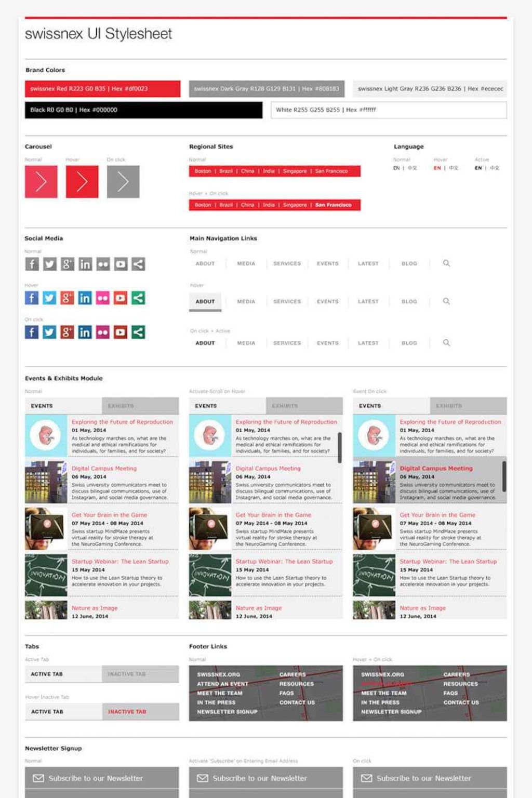Select the LinkedIn icon
Image resolution: width=532 pixels, height=798 pixels.
(x=85, y=264)
